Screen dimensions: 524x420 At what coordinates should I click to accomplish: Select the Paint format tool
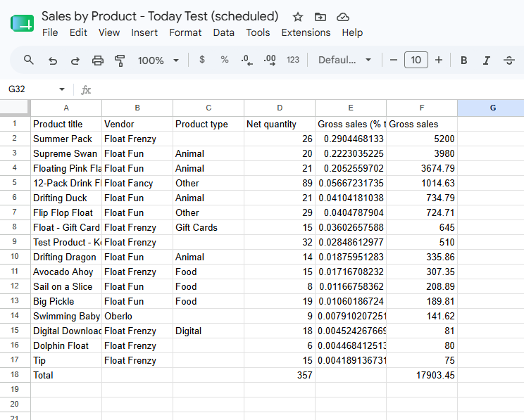[120, 61]
